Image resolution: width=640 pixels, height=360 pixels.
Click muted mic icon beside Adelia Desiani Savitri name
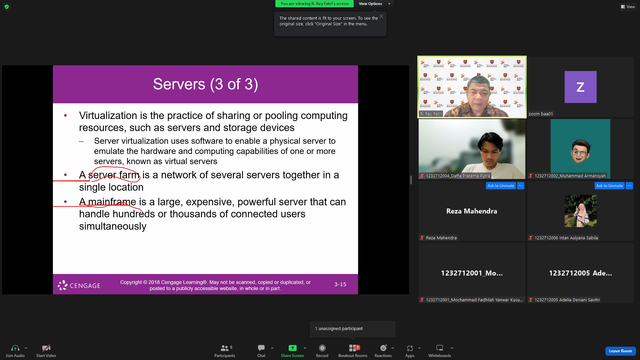click(x=531, y=300)
